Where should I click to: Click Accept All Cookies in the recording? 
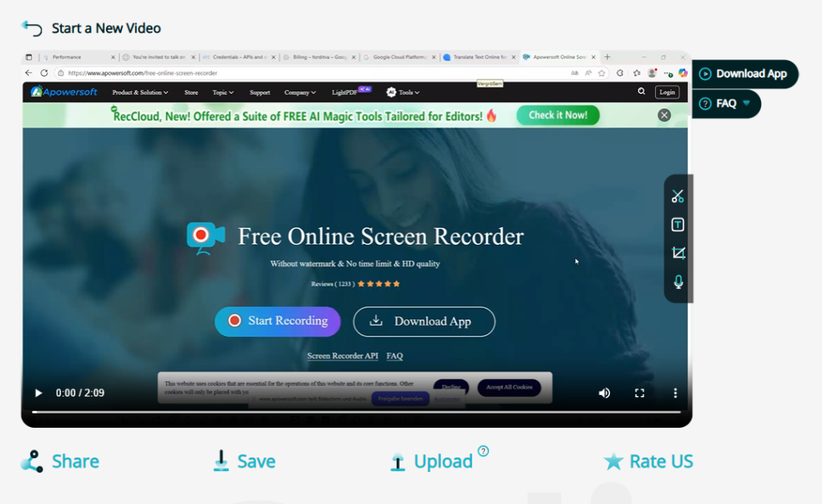pos(509,387)
